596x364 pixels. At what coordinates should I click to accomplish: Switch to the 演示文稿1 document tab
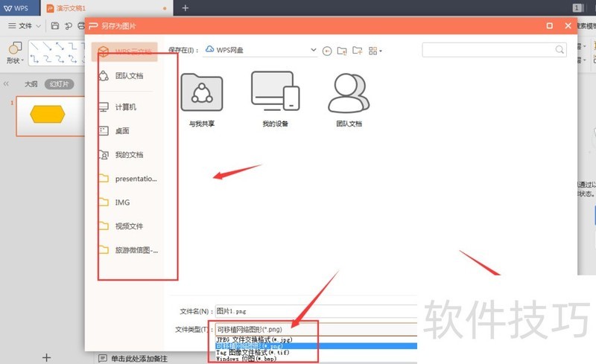coord(107,8)
